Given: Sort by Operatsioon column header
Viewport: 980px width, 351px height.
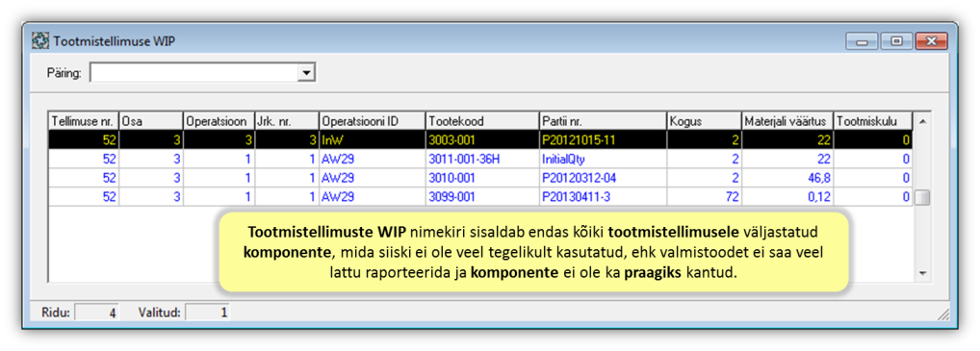Looking at the screenshot, I should pos(219,121).
